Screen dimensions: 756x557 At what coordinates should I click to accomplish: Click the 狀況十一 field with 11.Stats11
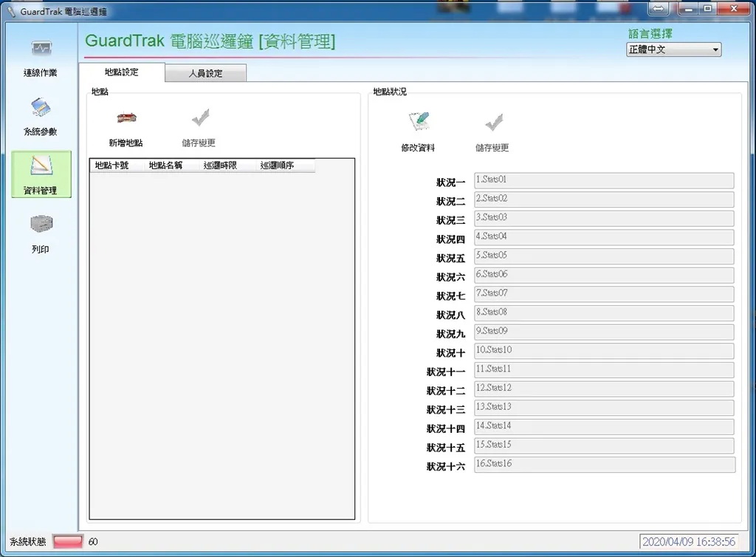[604, 369]
